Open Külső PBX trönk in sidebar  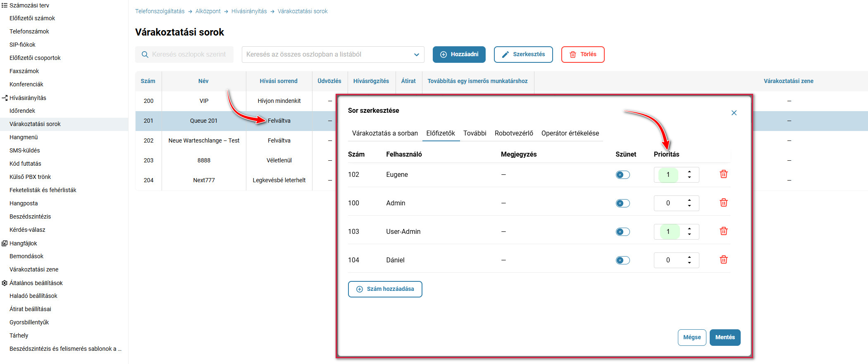tap(30, 177)
